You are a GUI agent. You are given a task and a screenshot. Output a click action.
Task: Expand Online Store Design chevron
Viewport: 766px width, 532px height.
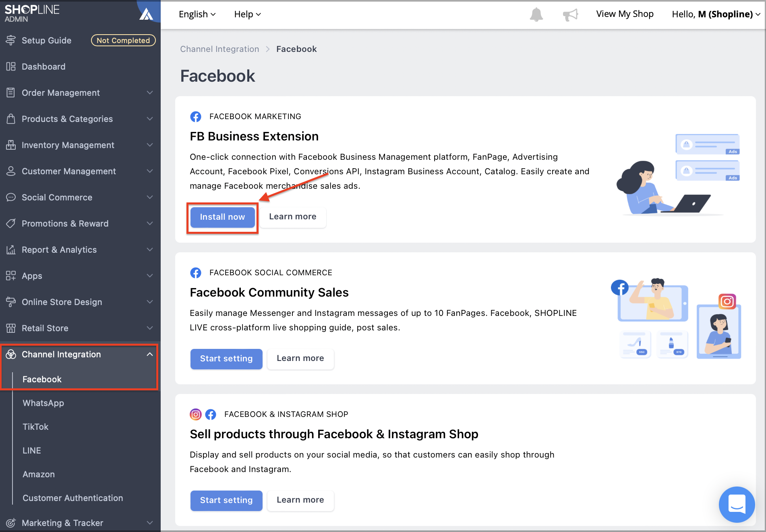[150, 302]
